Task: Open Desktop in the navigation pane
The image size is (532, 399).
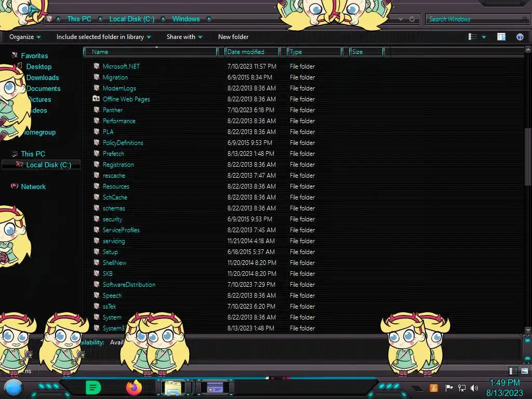Action: coord(38,66)
